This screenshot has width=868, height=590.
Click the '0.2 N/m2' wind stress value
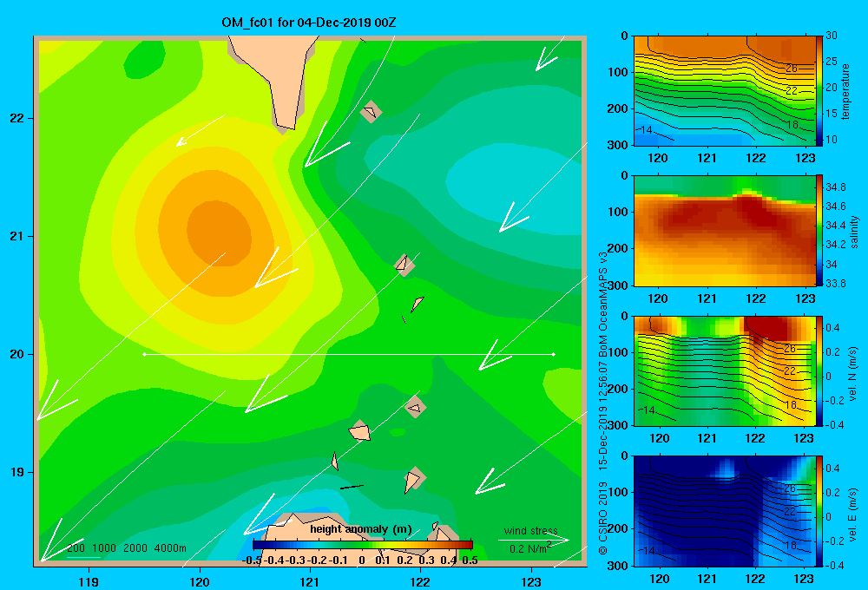point(530,548)
